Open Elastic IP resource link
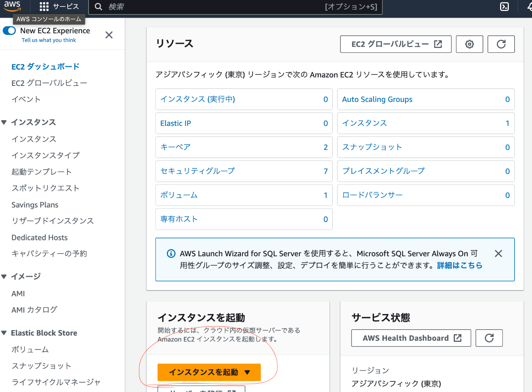The height and width of the screenshot is (392, 532). click(x=176, y=123)
